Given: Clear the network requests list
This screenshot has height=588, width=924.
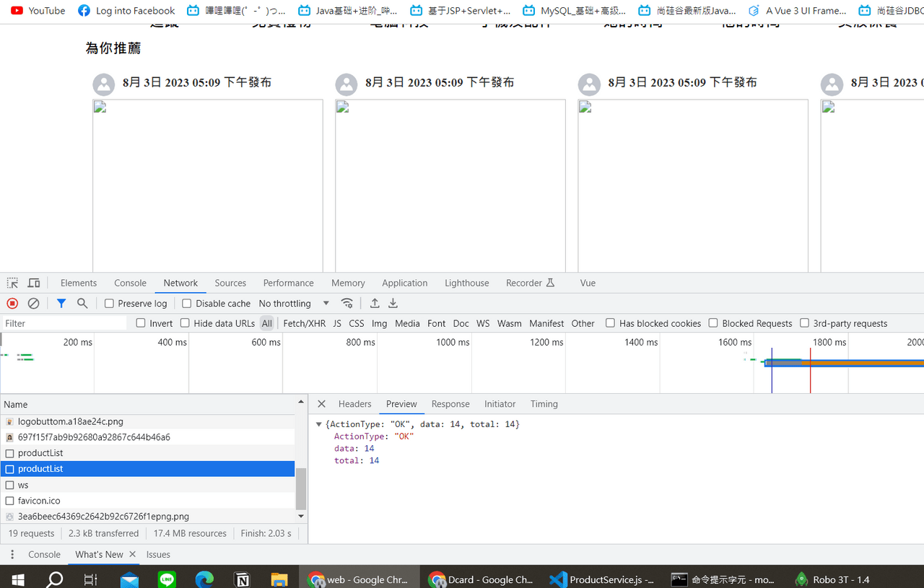Looking at the screenshot, I should pyautogui.click(x=33, y=303).
